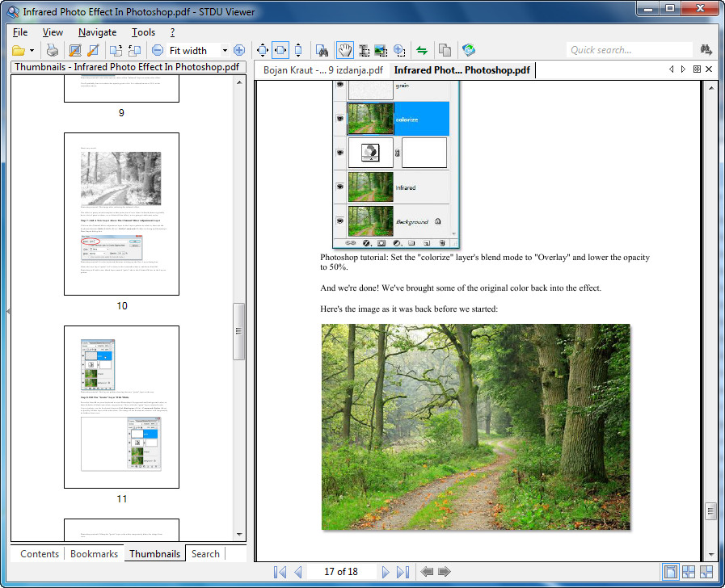Open the recent files dropdown arrow beside Open
Screen dimensions: 725x588
tap(32, 50)
